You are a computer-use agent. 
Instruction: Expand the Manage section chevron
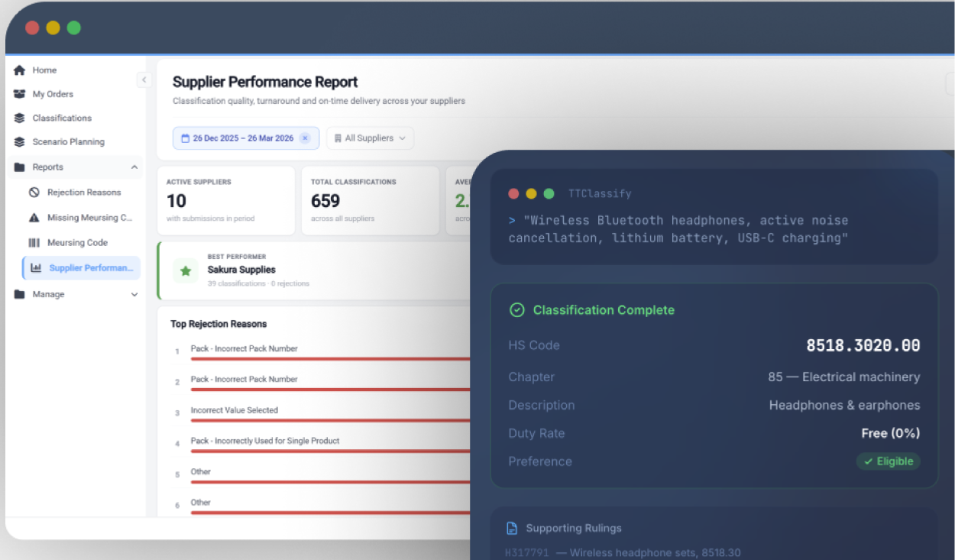click(134, 295)
